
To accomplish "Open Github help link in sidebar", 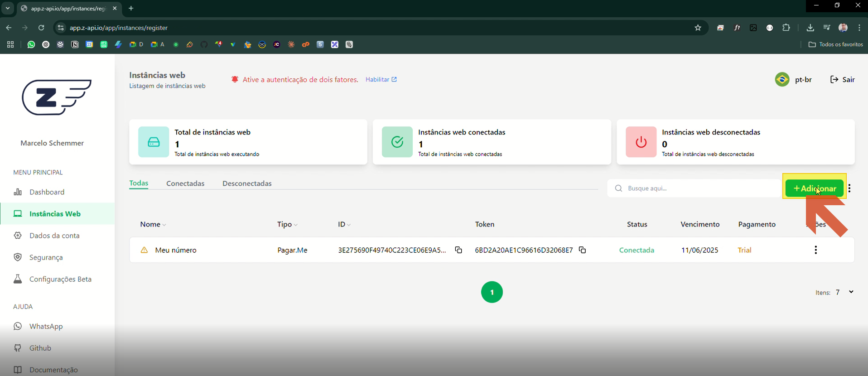I will pos(58,348).
